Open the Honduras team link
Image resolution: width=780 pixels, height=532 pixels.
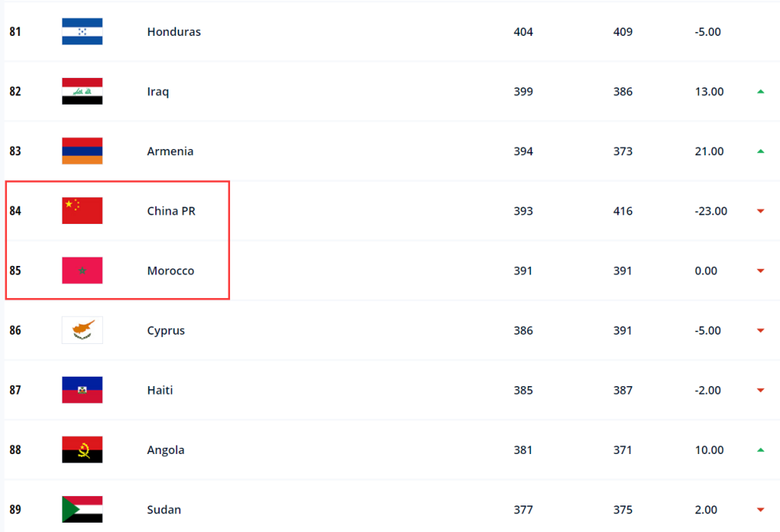pyautogui.click(x=174, y=32)
